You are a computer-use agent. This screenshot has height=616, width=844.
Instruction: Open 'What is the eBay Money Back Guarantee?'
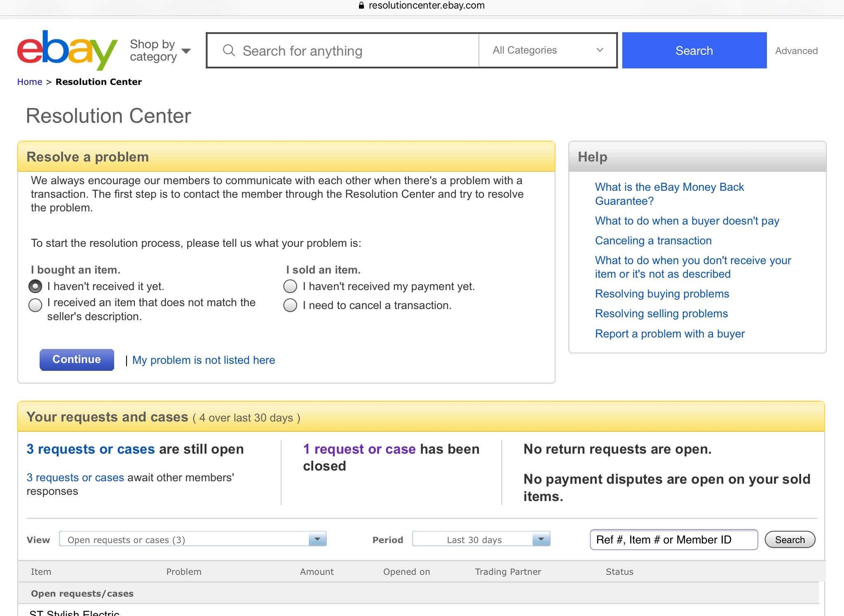coord(669,194)
